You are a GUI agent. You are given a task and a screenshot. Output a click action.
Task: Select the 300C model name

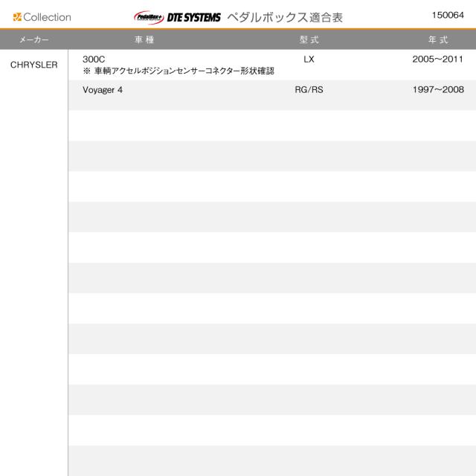[x=93, y=59]
